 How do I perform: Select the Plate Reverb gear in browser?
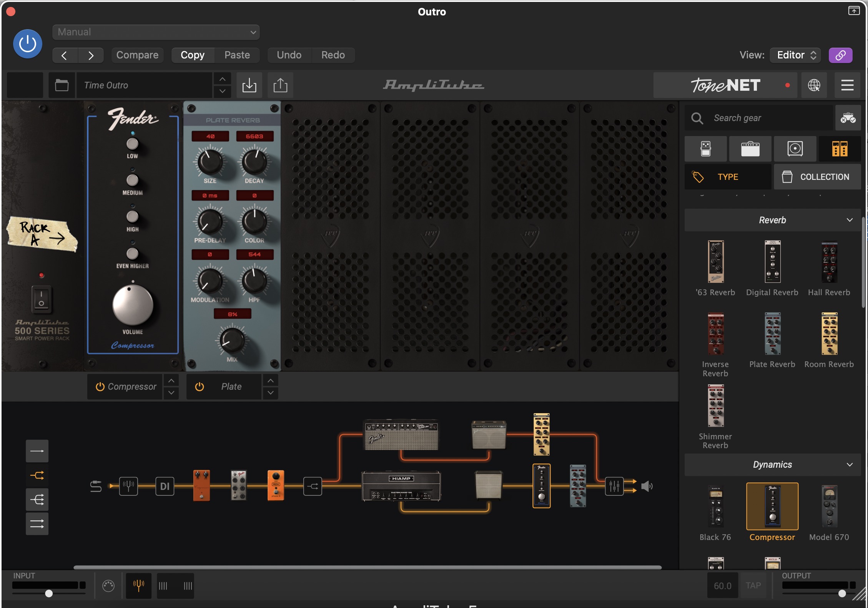(772, 334)
